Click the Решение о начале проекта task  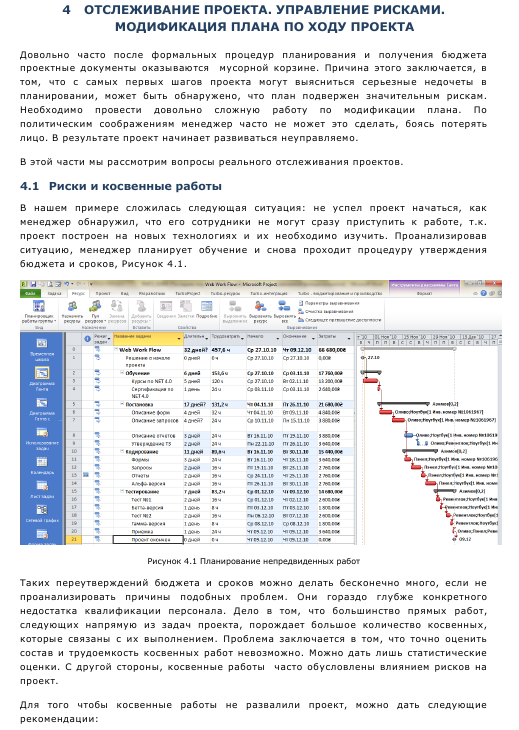(147, 361)
